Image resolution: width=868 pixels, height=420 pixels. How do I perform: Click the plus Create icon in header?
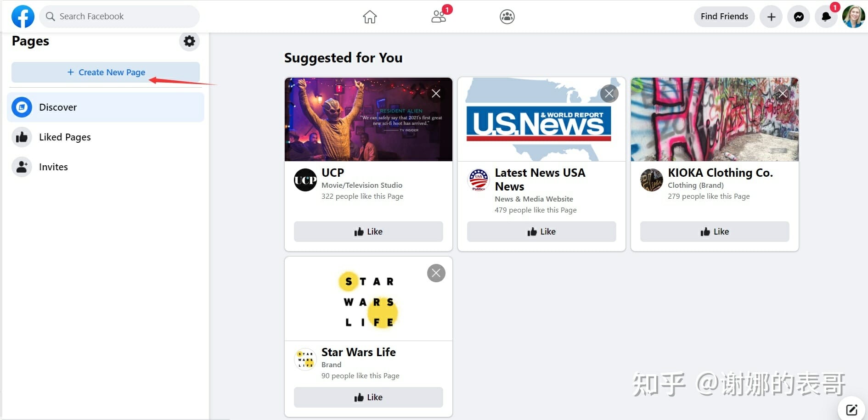point(771,17)
